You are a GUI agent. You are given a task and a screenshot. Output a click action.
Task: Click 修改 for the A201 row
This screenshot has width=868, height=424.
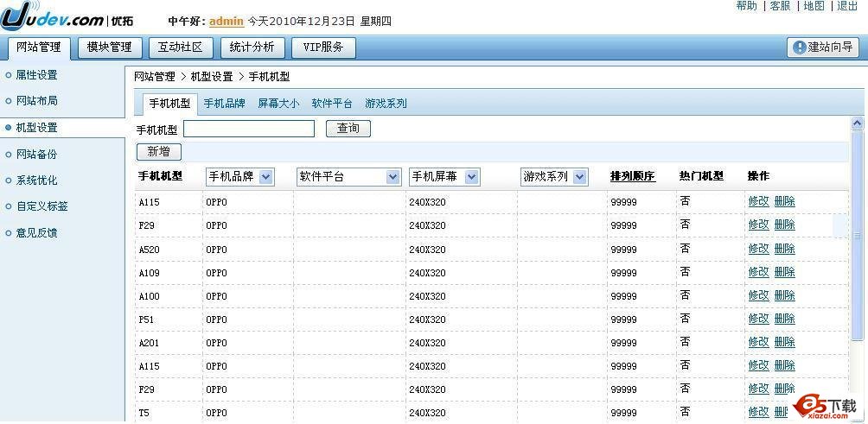[758, 342]
